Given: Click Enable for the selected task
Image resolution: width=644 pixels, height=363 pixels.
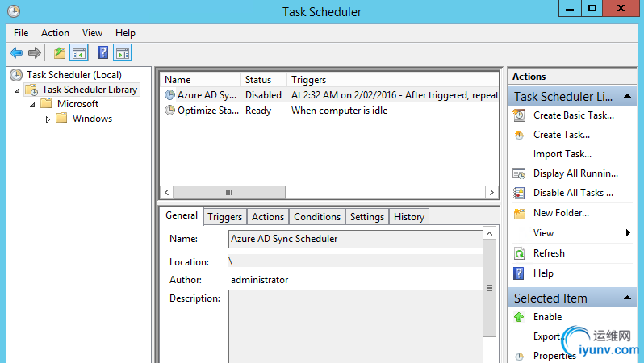Looking at the screenshot, I should tap(547, 317).
